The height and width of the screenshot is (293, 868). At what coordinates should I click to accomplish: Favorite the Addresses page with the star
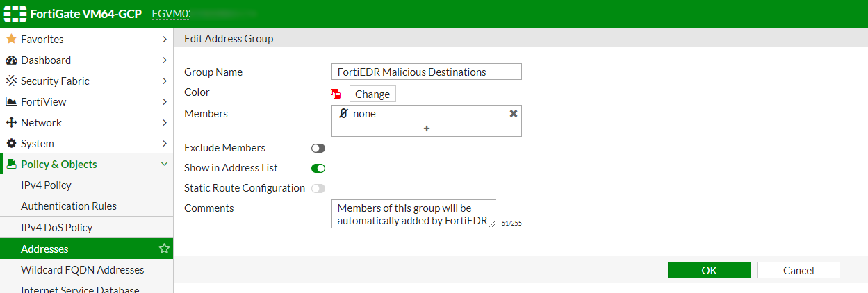click(x=164, y=249)
